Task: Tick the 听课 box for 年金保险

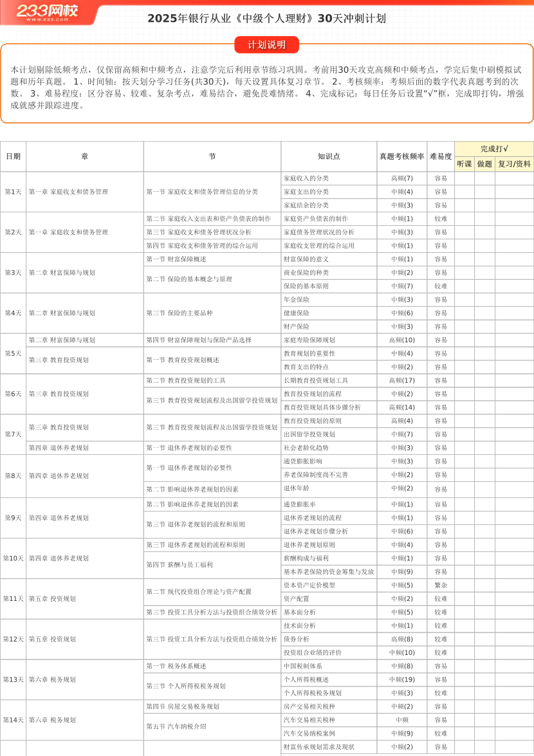Action: (x=464, y=300)
